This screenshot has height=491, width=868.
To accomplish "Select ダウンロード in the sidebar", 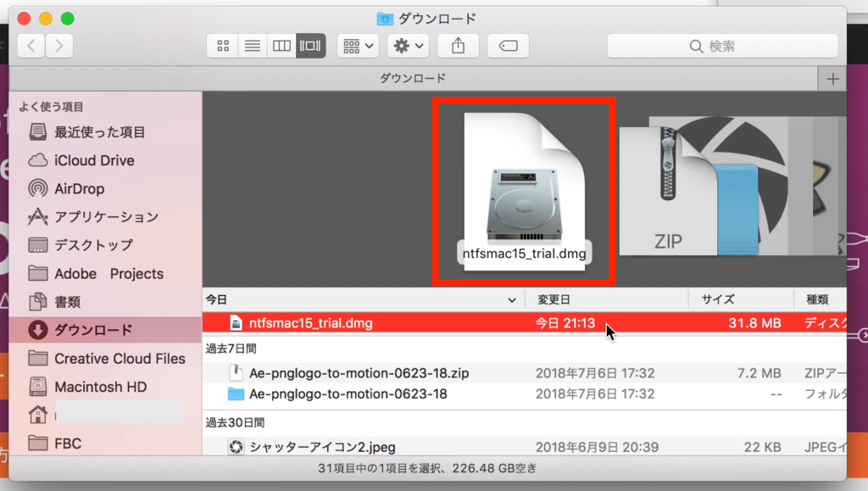I will (x=105, y=330).
